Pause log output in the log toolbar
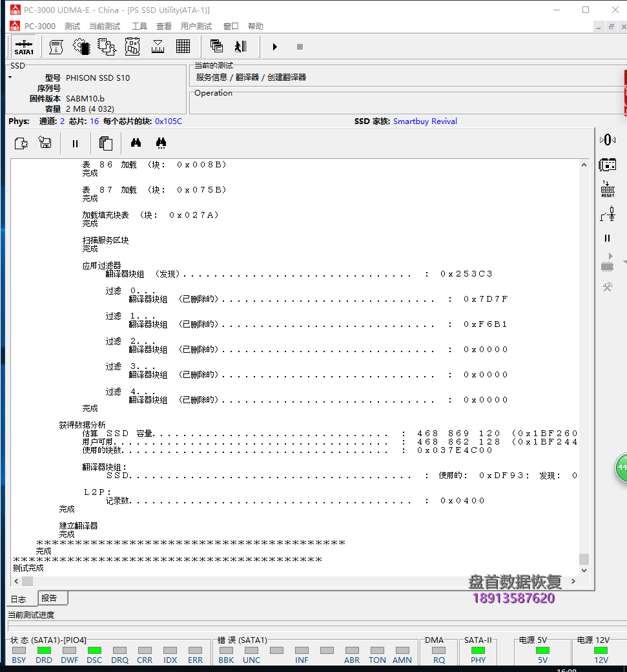 tap(76, 143)
